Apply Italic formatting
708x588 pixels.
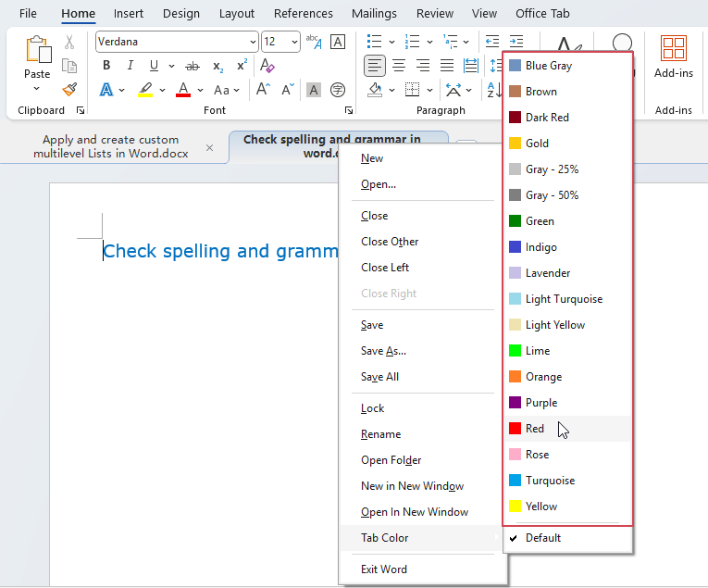point(130,66)
